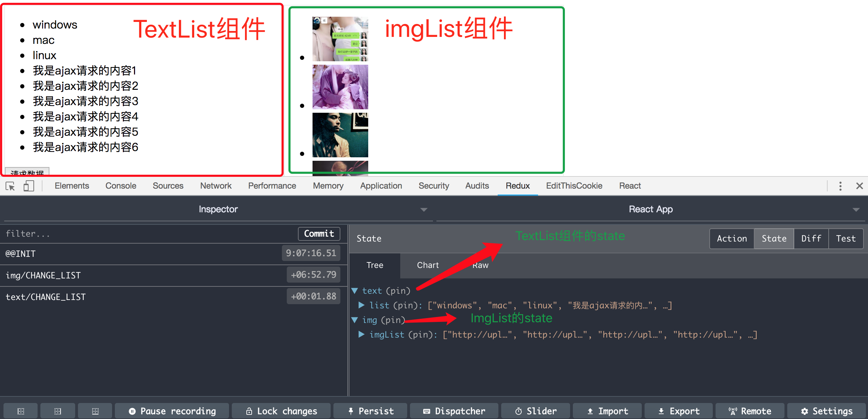Click the Commit button
This screenshot has width=868, height=419.
pos(319,234)
